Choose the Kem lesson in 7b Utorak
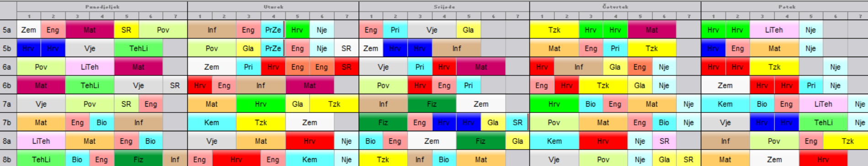868x166 pixels. [x=212, y=123]
